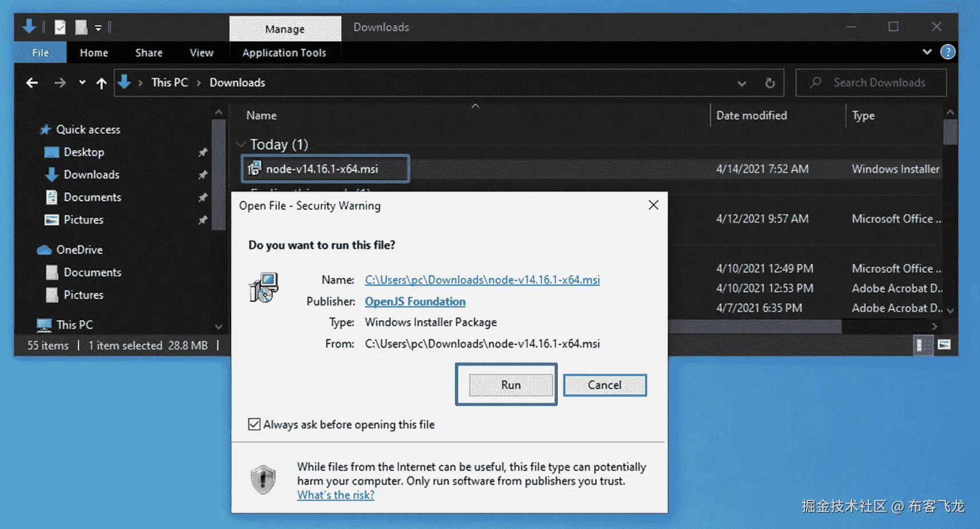980x529 pixels.
Task: Open the Customize Quick Access Toolbar dropdown
Action: [x=98, y=27]
